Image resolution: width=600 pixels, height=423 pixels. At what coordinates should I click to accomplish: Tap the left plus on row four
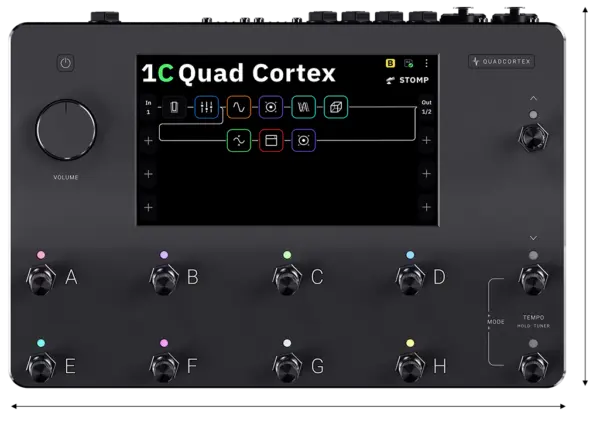[148, 207]
